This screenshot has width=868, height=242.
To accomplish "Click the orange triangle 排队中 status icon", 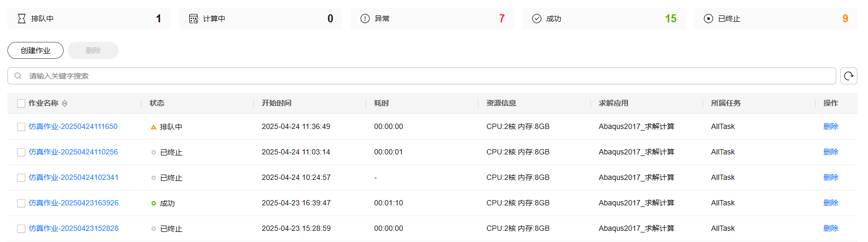I will (x=154, y=127).
